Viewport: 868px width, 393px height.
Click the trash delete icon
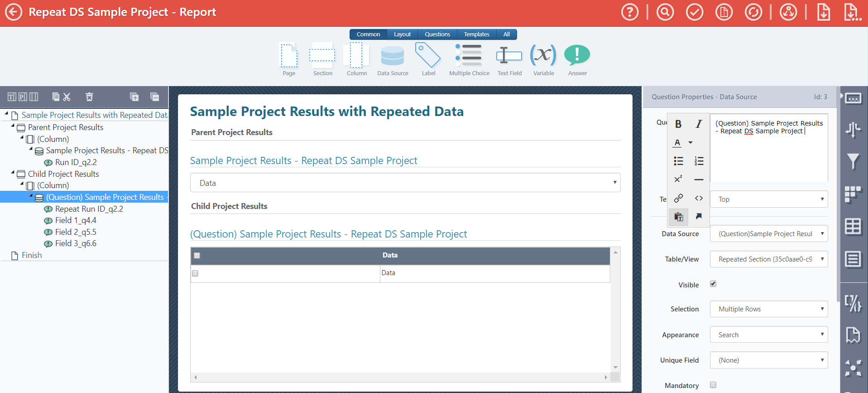89,97
